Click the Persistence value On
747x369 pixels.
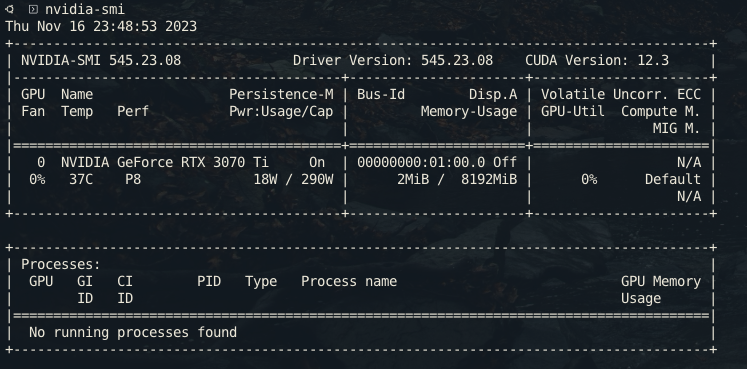317,163
